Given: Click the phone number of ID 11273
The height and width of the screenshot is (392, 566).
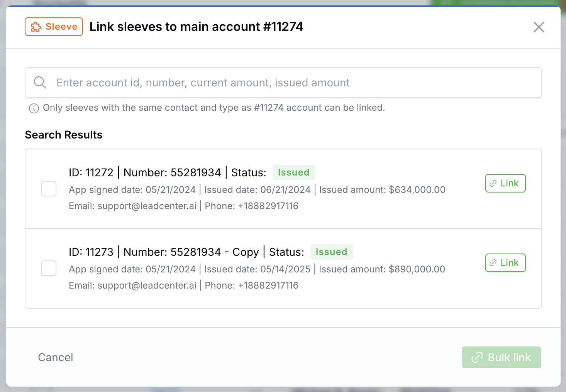Looking at the screenshot, I should click(268, 286).
